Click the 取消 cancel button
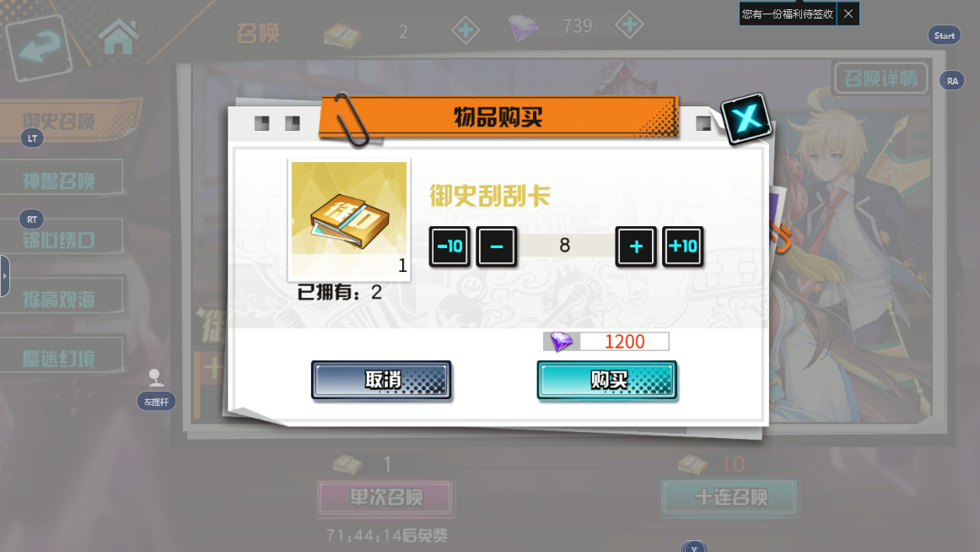Image resolution: width=980 pixels, height=552 pixels. (x=381, y=380)
